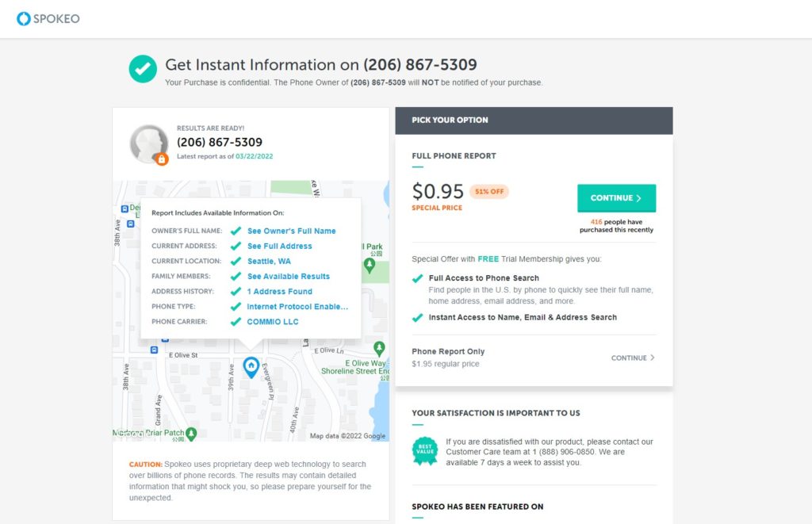Open the See Owner's Full Name link
Viewport: 812px width, 524px height.
coord(291,231)
